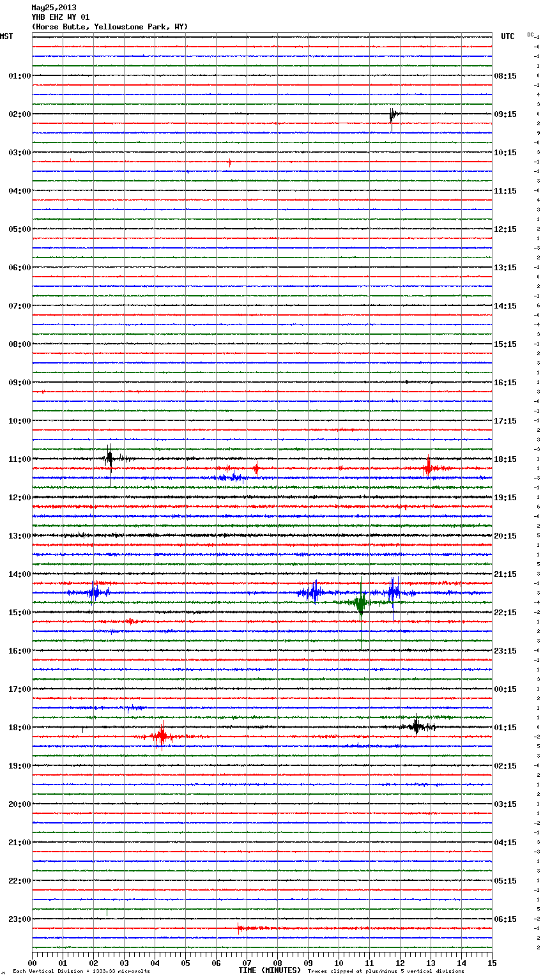This screenshot has height=980, width=543.
Task: Click the 03:15 UTC label
Action: coord(505,804)
